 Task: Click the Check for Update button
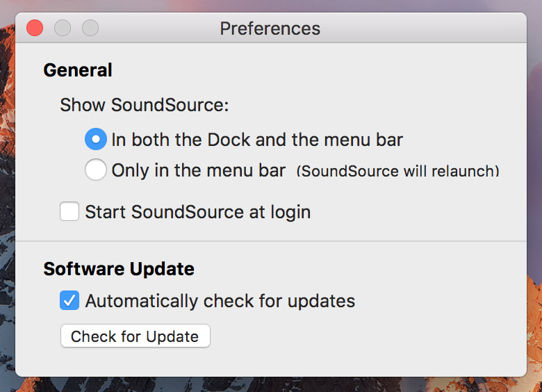point(135,336)
